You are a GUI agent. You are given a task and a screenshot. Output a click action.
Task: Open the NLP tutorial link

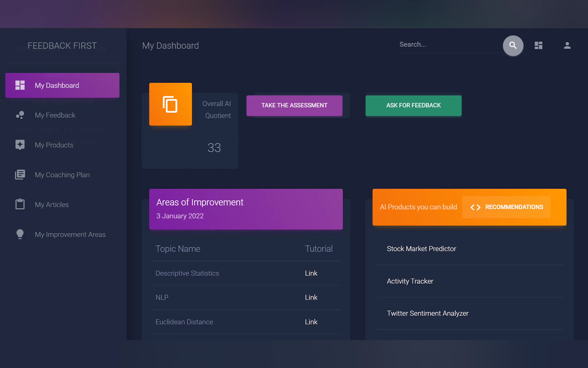[x=311, y=297]
